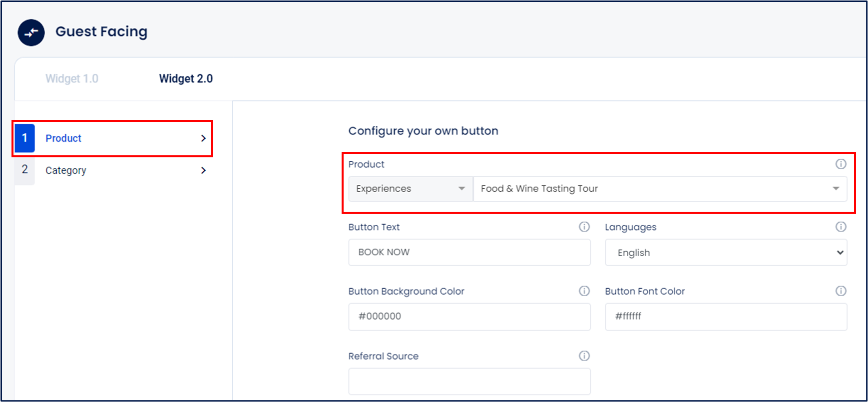868x402 pixels.
Task: Click the Configure your own button heading
Action: [x=424, y=131]
